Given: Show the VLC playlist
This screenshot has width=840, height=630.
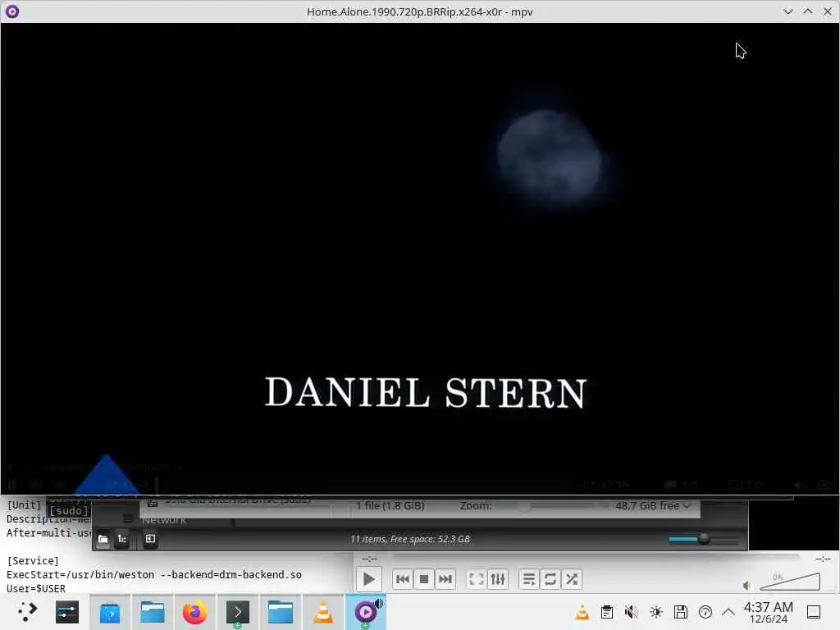Looking at the screenshot, I should tap(529, 579).
